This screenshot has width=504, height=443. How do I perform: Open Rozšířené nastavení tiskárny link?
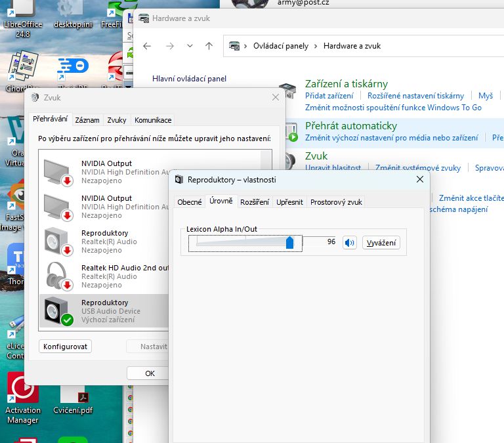[415, 96]
